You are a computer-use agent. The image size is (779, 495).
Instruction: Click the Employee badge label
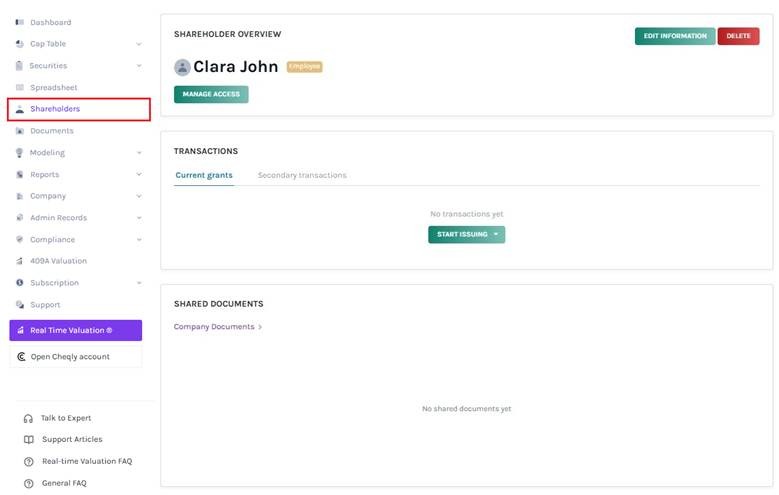pos(305,67)
